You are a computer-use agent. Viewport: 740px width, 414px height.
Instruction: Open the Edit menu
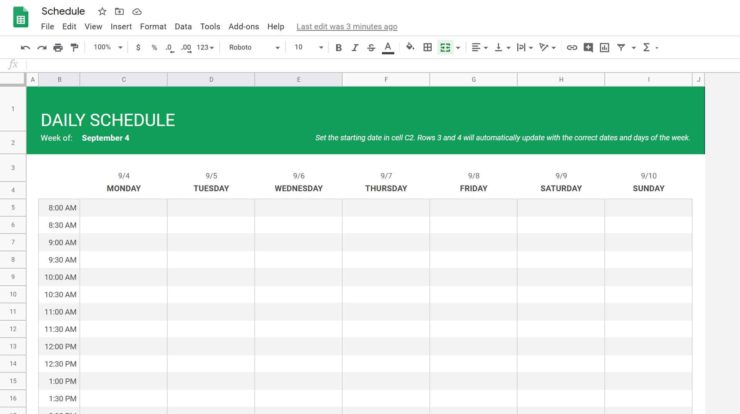click(69, 27)
